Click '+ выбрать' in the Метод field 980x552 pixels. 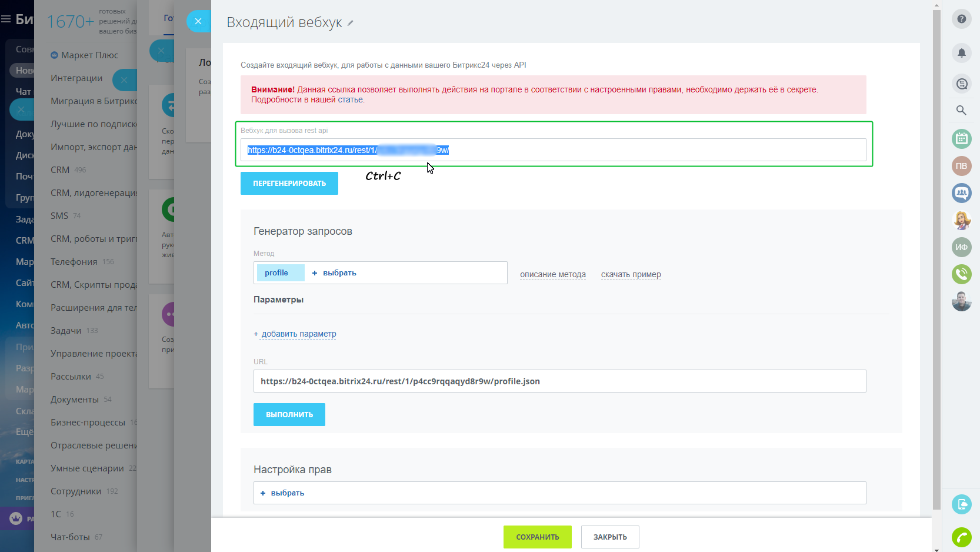click(x=334, y=273)
